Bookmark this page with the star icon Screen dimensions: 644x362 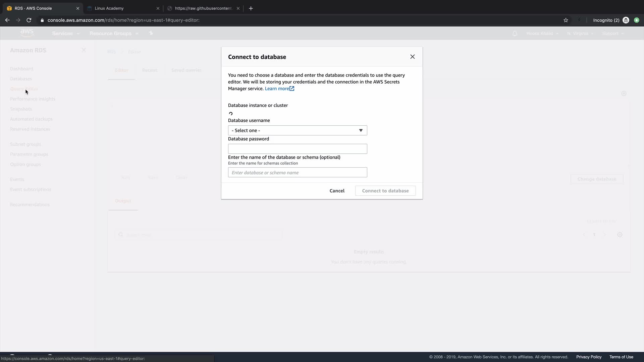[566, 20]
